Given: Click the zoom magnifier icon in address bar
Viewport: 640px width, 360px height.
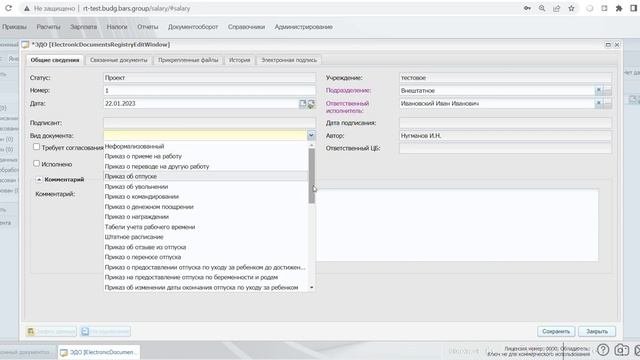Looking at the screenshot, I should click(542, 8).
